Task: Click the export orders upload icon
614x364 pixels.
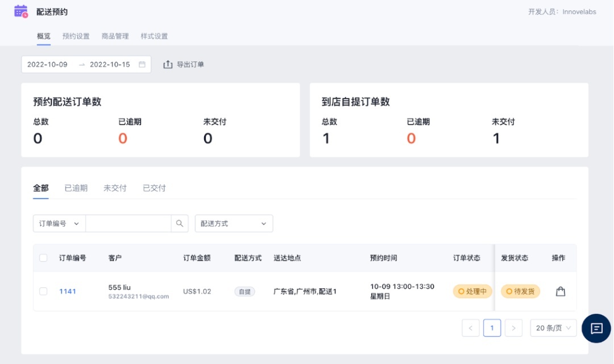Action: coord(168,65)
